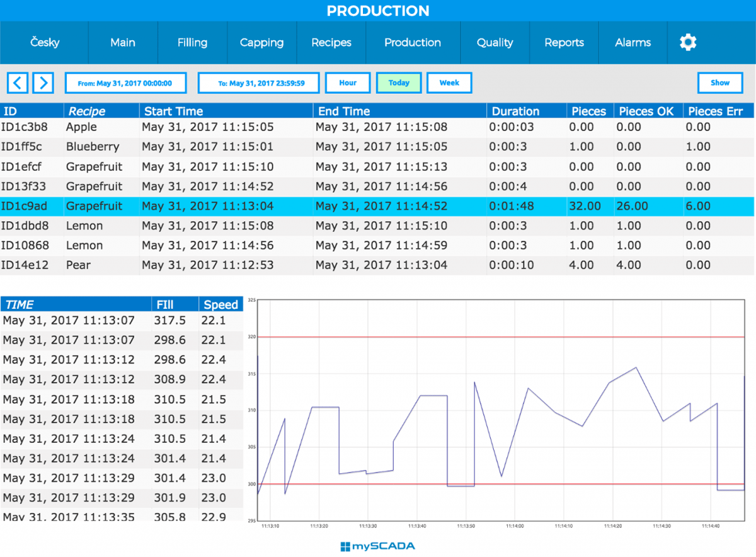Click the 22.9 speed value
The image size is (756, 557).
(214, 517)
